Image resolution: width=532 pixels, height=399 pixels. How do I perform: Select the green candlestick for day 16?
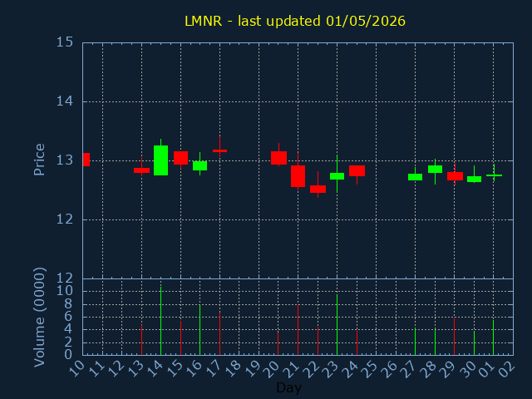[199, 165]
